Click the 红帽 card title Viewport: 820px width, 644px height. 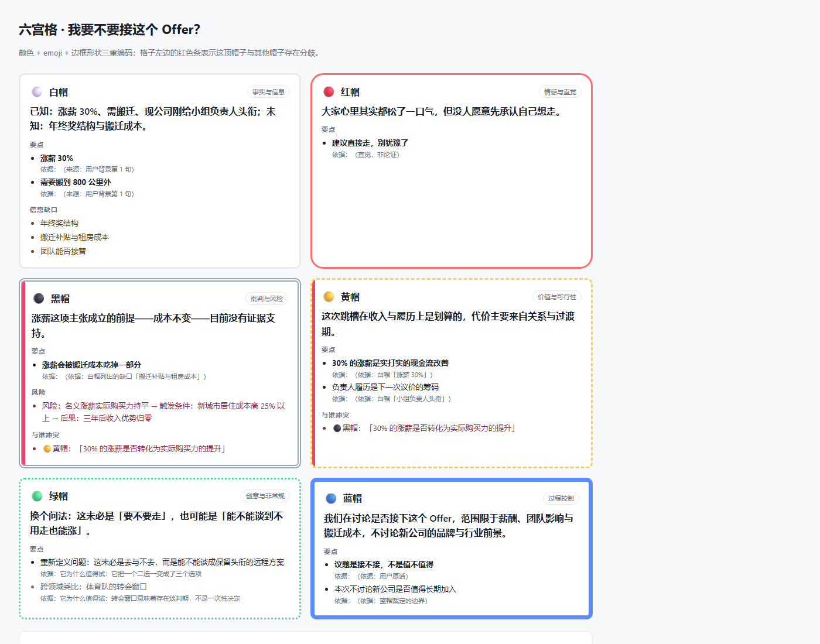tap(350, 93)
